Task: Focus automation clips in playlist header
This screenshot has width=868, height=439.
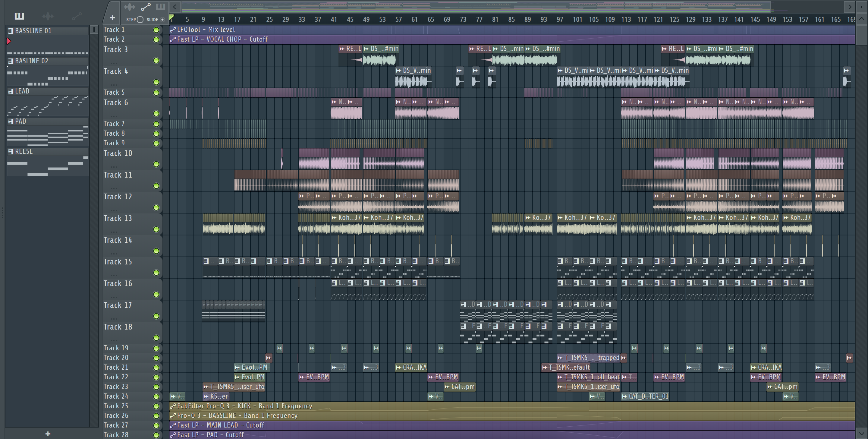Action: 146,7
